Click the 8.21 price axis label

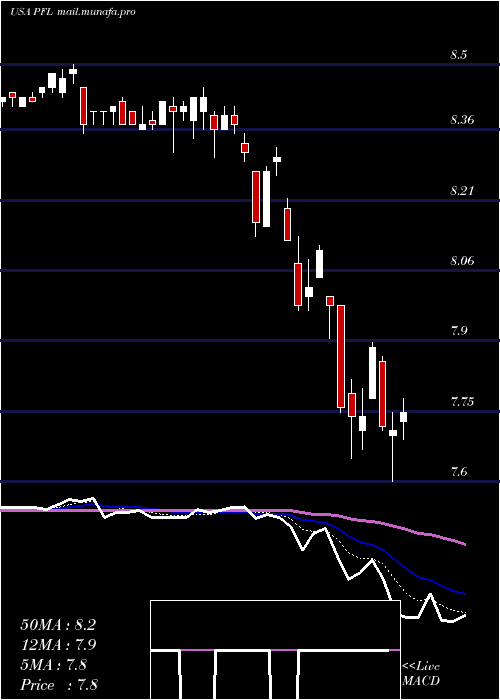(x=462, y=191)
